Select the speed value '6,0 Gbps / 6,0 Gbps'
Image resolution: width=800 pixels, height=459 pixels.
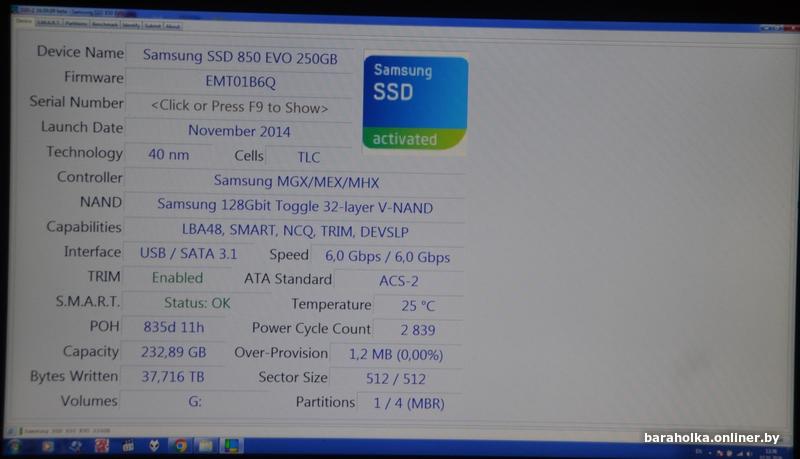tap(387, 257)
